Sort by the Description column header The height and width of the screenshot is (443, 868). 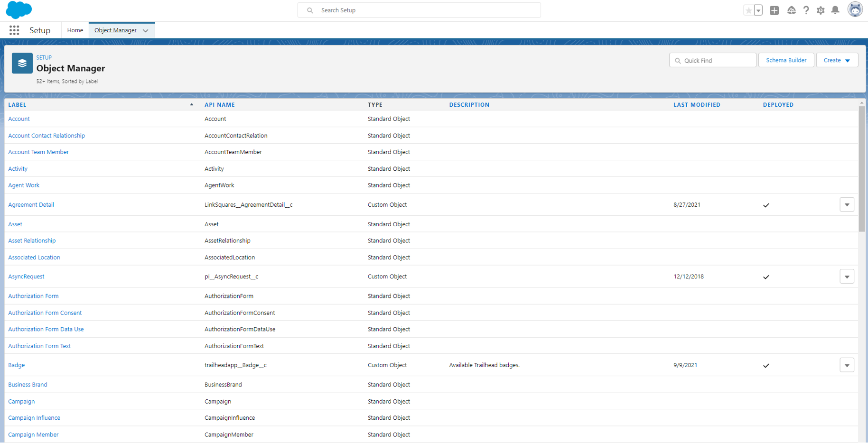[x=469, y=105]
